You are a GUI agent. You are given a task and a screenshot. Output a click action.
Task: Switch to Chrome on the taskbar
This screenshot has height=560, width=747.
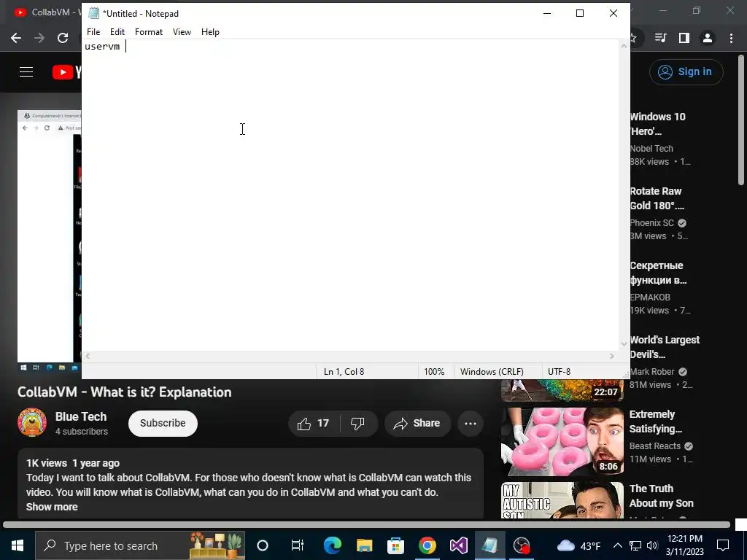[x=427, y=545]
